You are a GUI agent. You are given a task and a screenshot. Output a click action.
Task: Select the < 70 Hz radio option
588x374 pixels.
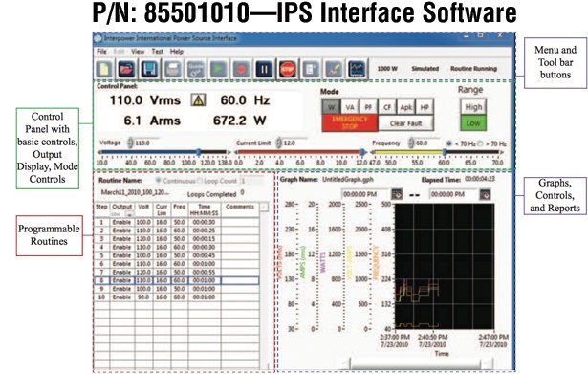448,143
